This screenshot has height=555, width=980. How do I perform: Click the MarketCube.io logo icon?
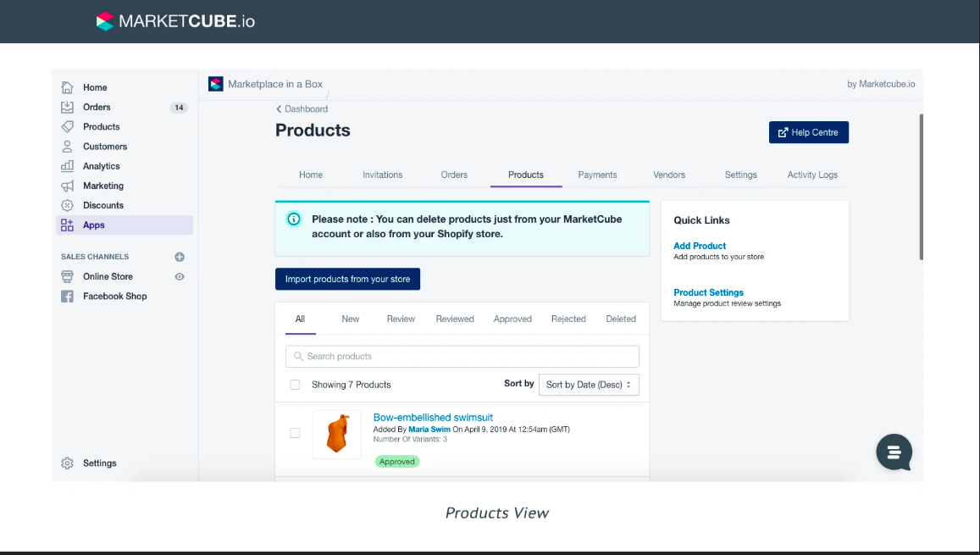(105, 21)
